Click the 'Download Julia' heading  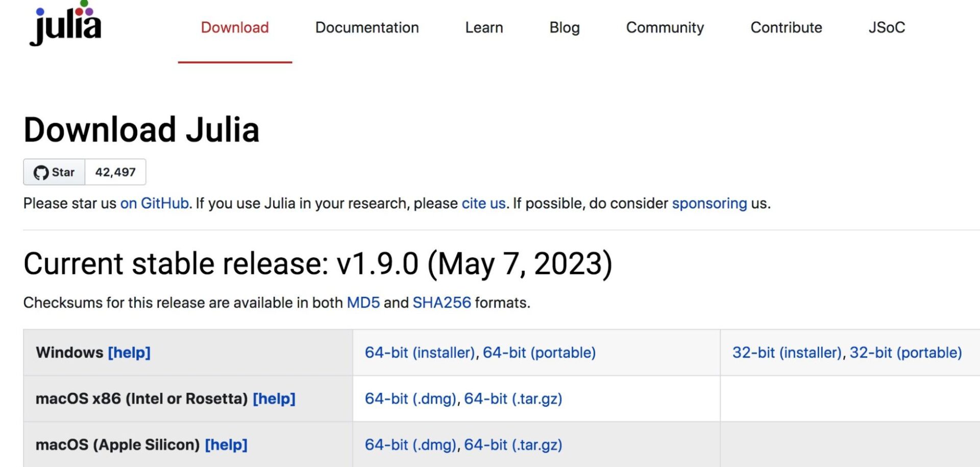pyautogui.click(x=142, y=129)
